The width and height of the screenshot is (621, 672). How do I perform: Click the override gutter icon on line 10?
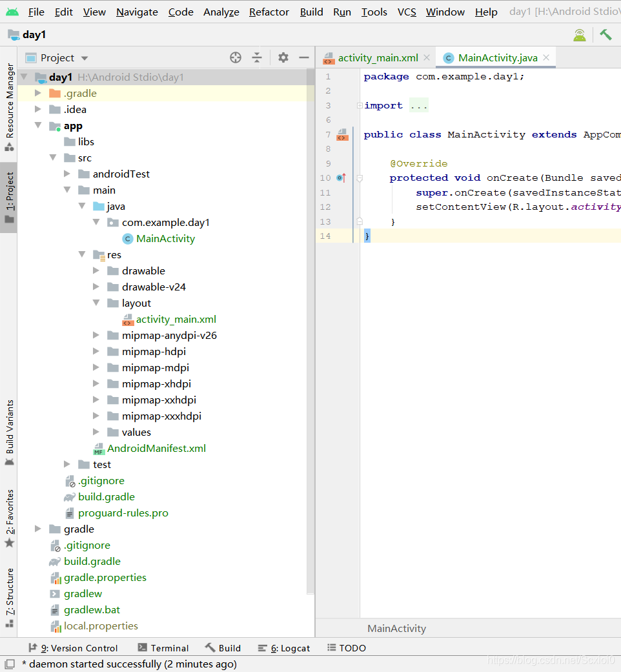pyautogui.click(x=341, y=178)
